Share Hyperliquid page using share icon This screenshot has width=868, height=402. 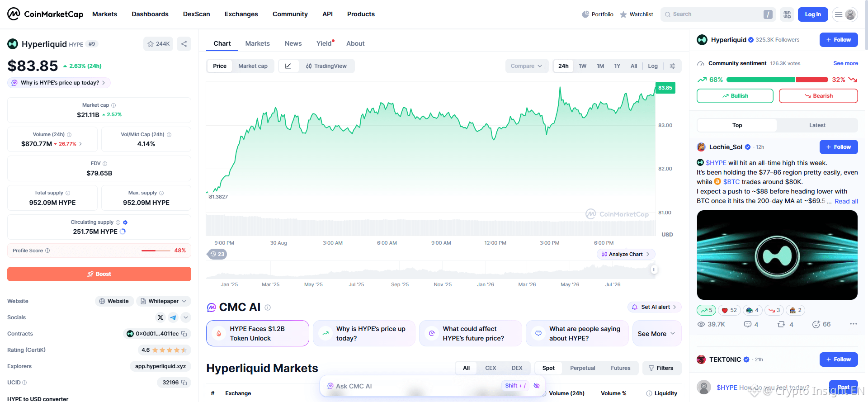point(184,44)
